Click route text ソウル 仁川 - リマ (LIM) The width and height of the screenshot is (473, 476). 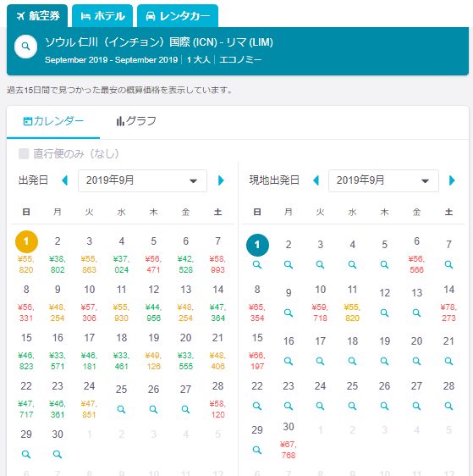click(x=159, y=42)
